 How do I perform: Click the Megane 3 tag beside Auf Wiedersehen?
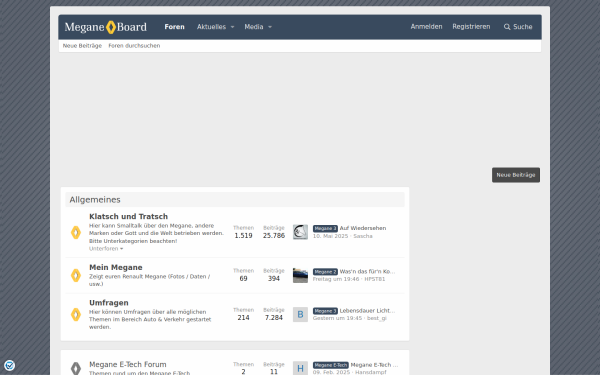point(325,228)
